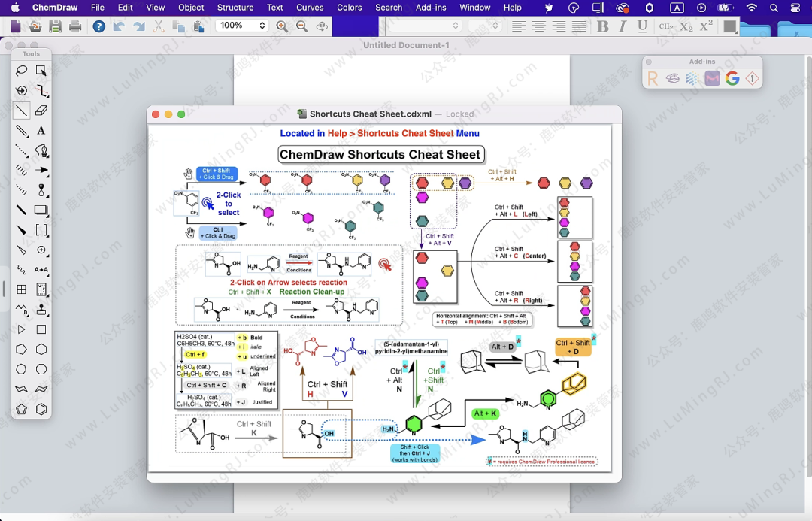The image size is (812, 521).
Task: Select the Cyclopropane ring tool
Action: click(21, 329)
